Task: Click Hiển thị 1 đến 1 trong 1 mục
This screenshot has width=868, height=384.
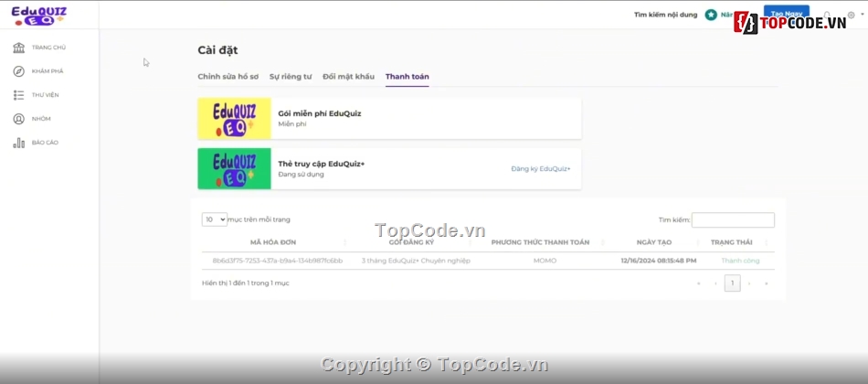Action: pos(245,283)
